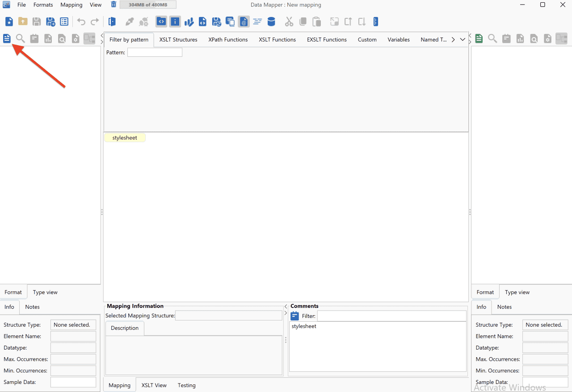Click the floppy disk with refresh arrows icon

pyautogui.click(x=217, y=21)
